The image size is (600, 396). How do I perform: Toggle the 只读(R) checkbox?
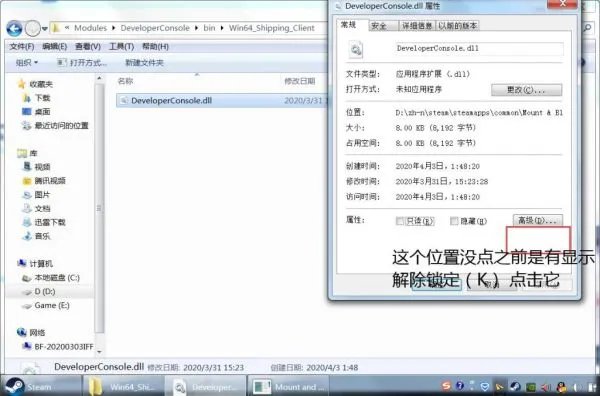pyautogui.click(x=399, y=221)
